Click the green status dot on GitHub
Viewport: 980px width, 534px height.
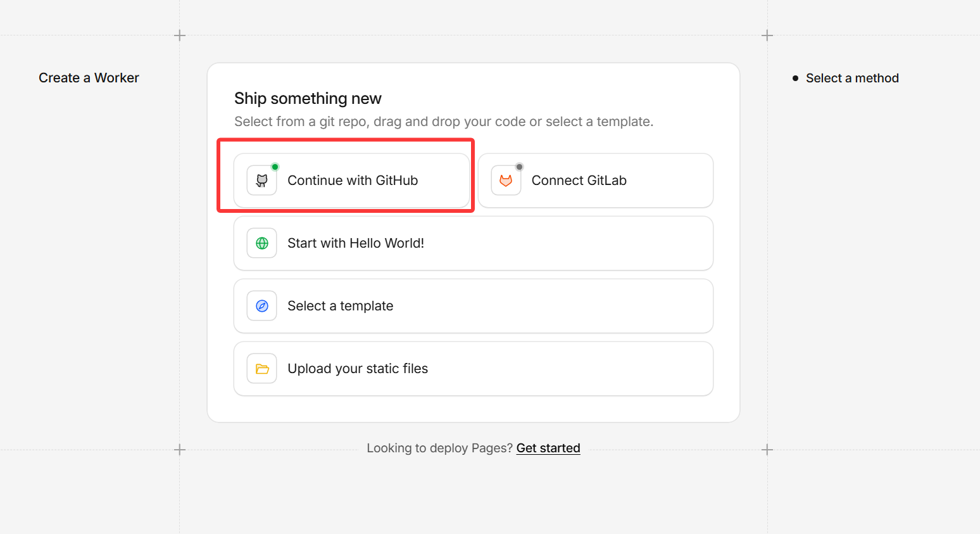tap(275, 167)
